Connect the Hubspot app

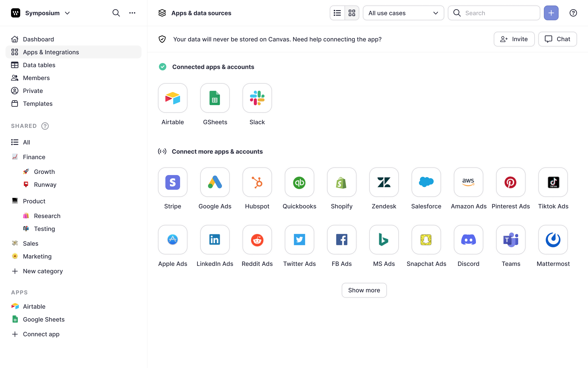(x=257, y=182)
